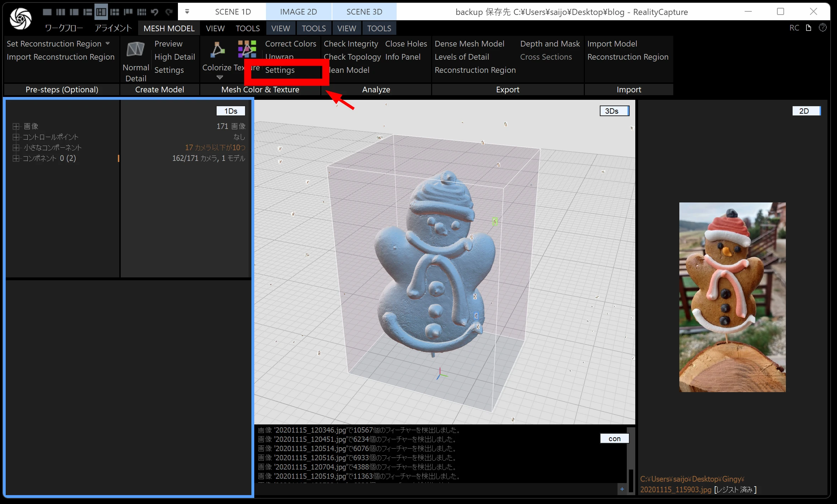Click the RealityCapture aperture logo icon
This screenshot has height=504, width=837.
20,18
